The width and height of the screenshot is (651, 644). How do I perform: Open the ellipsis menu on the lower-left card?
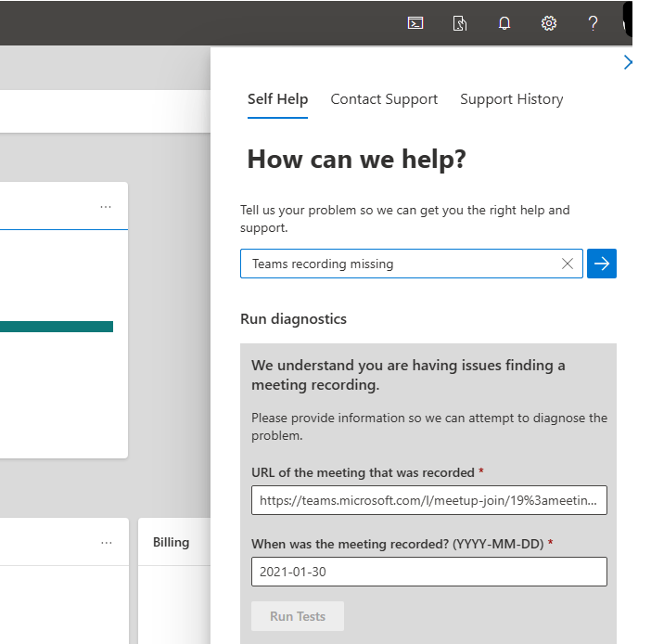[x=107, y=543]
